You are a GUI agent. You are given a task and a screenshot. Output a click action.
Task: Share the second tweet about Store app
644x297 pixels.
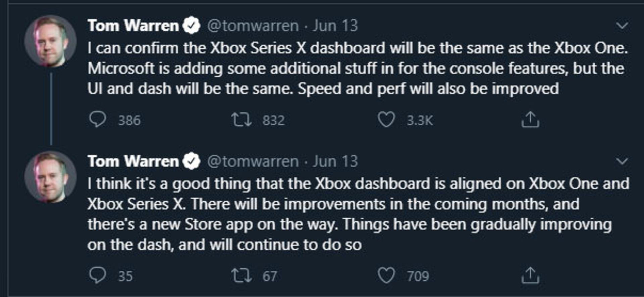pyautogui.click(x=530, y=275)
